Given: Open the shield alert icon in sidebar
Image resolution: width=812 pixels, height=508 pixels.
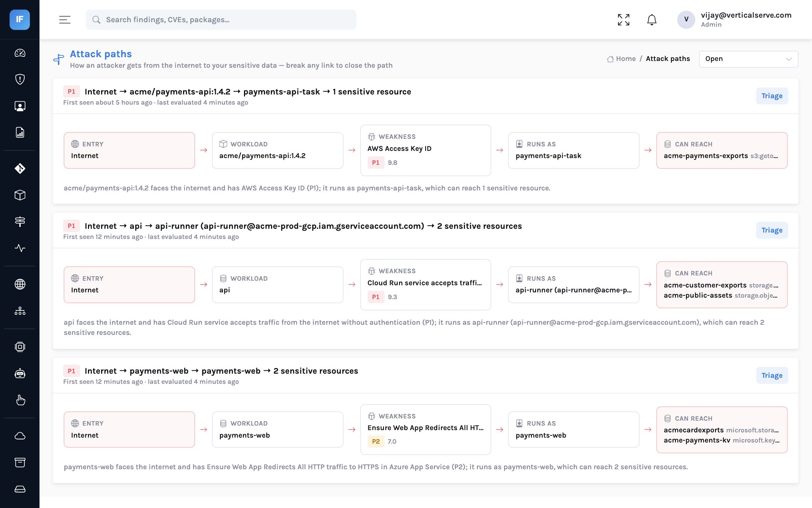Looking at the screenshot, I should [x=20, y=79].
